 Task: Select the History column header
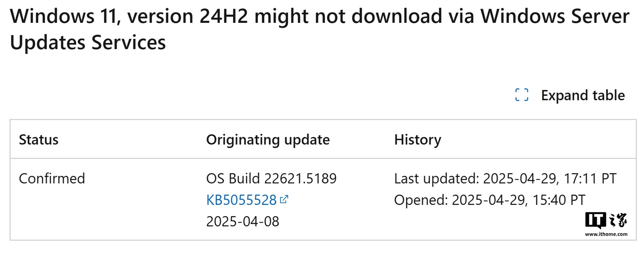(x=418, y=140)
